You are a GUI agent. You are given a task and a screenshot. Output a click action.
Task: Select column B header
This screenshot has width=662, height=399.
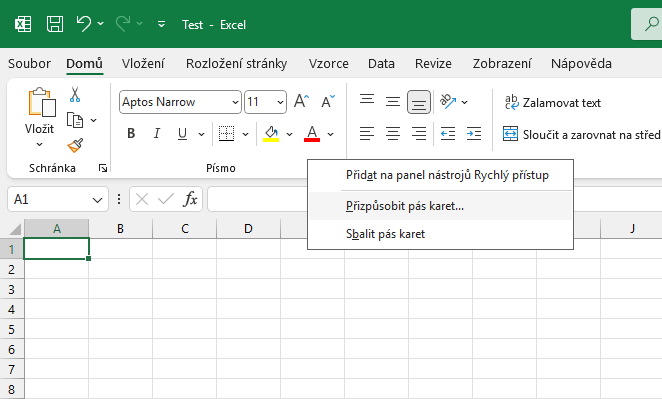(x=120, y=229)
